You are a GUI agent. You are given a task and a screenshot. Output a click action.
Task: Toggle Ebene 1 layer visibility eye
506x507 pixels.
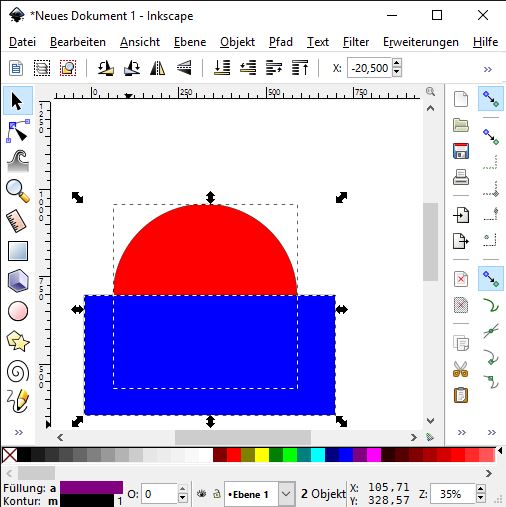click(202, 494)
